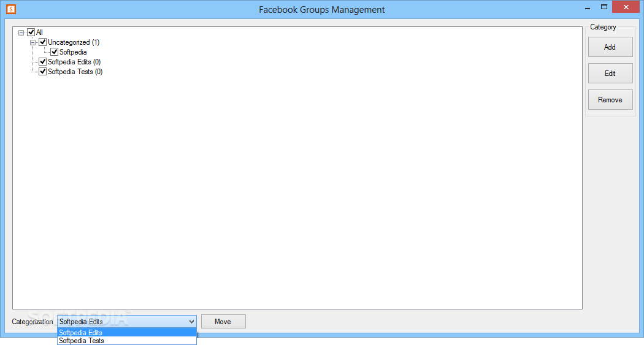Select the All root label
Screen dimensions: 644x345
[x=39, y=32]
